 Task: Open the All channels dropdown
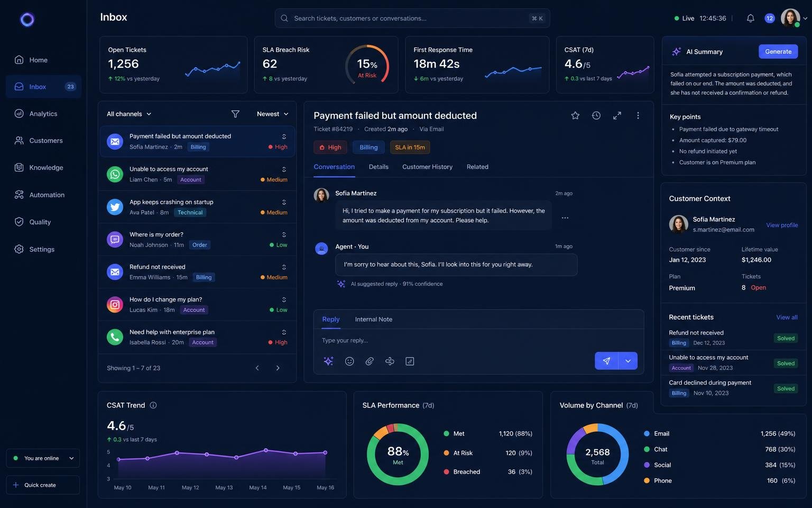pos(129,114)
